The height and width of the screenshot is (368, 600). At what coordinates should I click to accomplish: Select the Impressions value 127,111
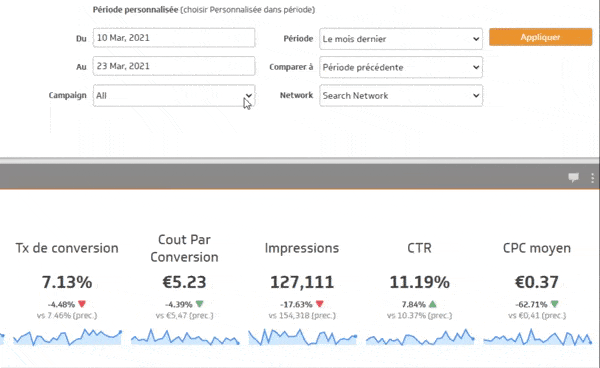click(302, 282)
